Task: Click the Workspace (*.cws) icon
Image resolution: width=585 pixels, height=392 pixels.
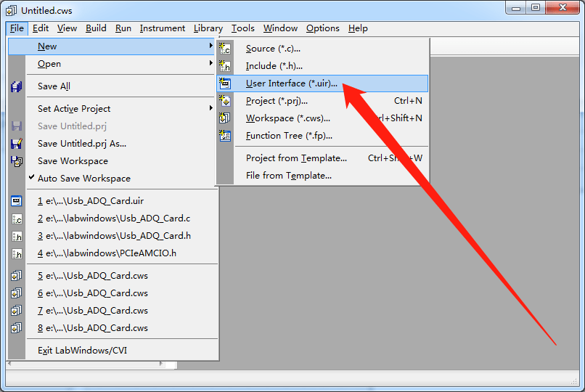Action: [224, 118]
